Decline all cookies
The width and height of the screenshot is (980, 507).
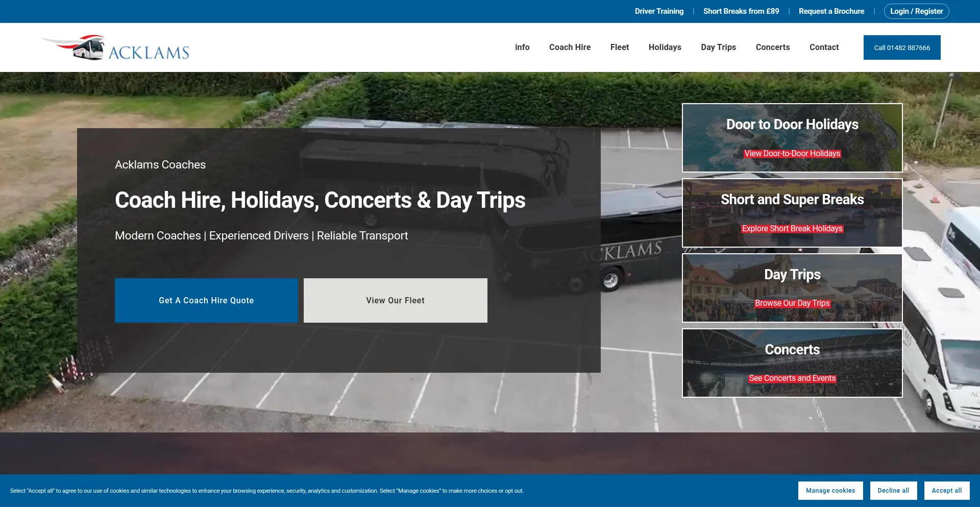pos(893,491)
